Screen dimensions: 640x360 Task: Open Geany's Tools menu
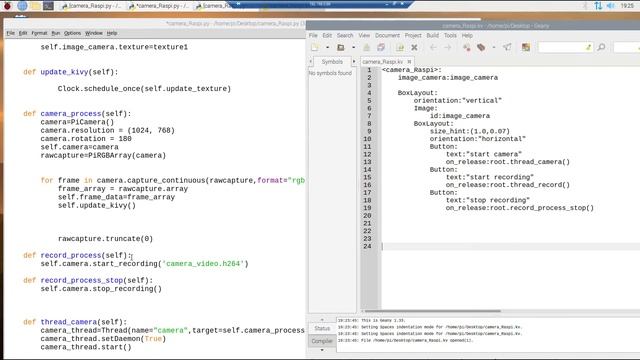point(450,36)
